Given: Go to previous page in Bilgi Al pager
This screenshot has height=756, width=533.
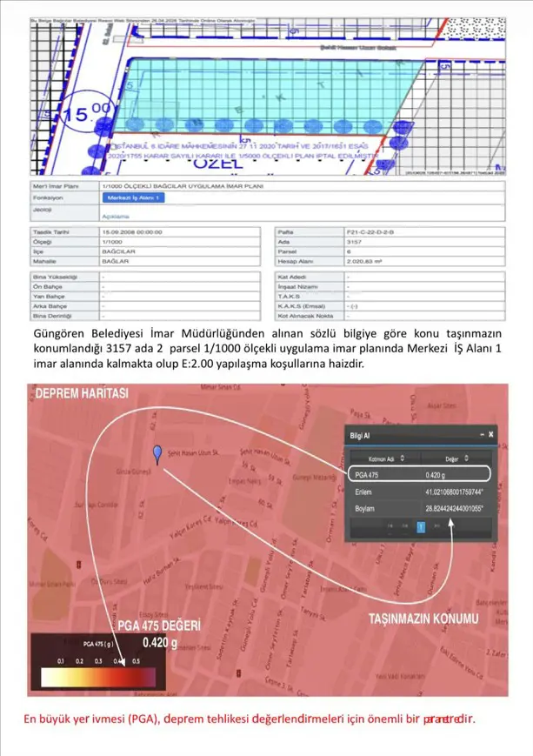Looking at the screenshot, I should click(405, 526).
